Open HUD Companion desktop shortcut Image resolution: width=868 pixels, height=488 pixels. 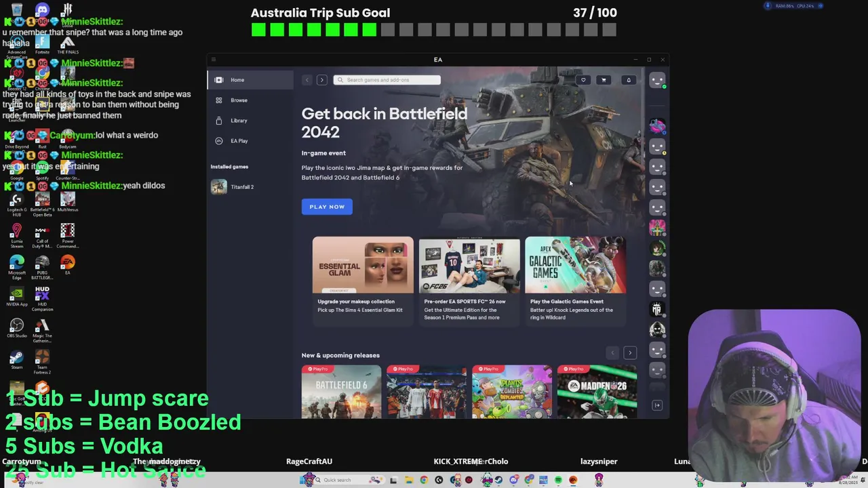(42, 298)
